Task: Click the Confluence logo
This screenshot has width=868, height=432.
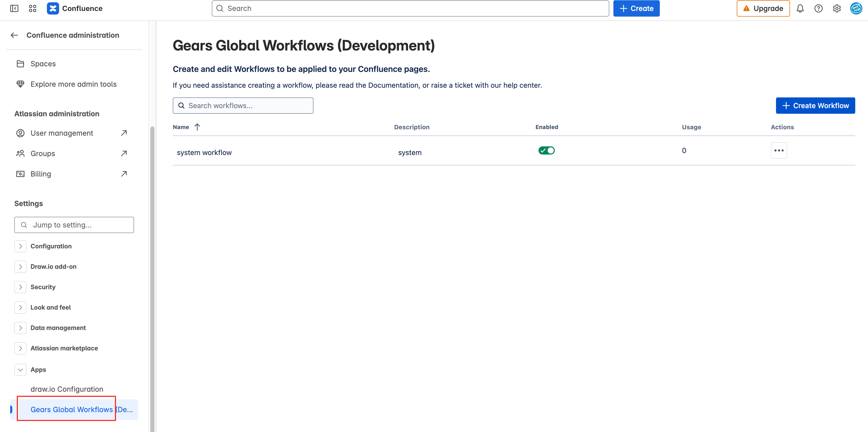Action: (x=52, y=8)
